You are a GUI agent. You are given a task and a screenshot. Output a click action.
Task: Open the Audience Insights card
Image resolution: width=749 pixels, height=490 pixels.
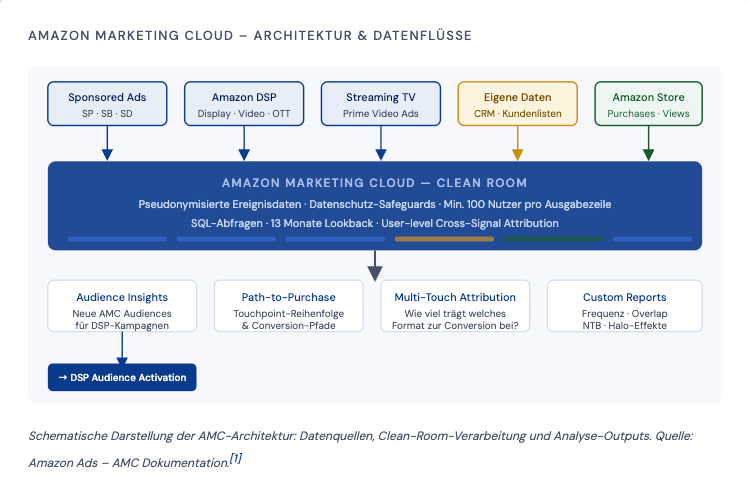(122, 306)
